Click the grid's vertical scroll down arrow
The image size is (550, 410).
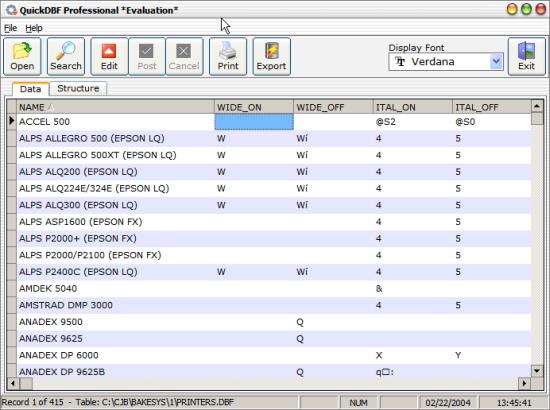point(537,370)
